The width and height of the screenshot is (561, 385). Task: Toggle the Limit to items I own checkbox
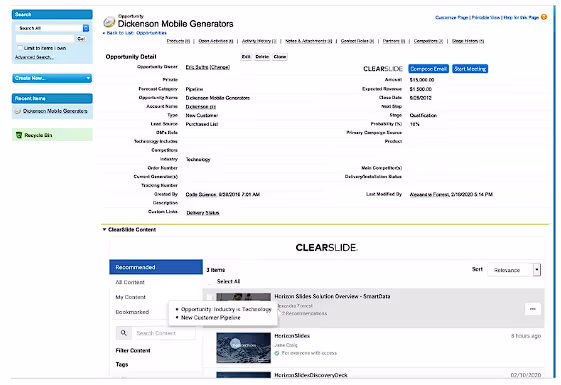[x=20, y=48]
